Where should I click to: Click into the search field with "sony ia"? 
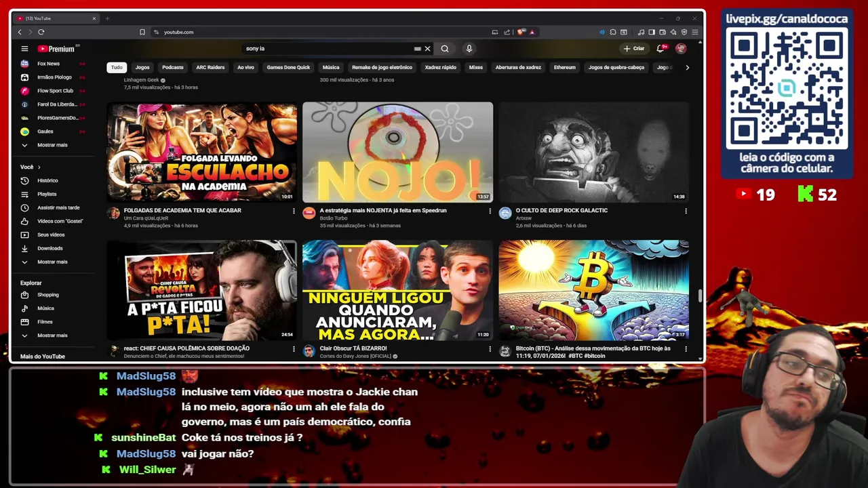click(329, 49)
